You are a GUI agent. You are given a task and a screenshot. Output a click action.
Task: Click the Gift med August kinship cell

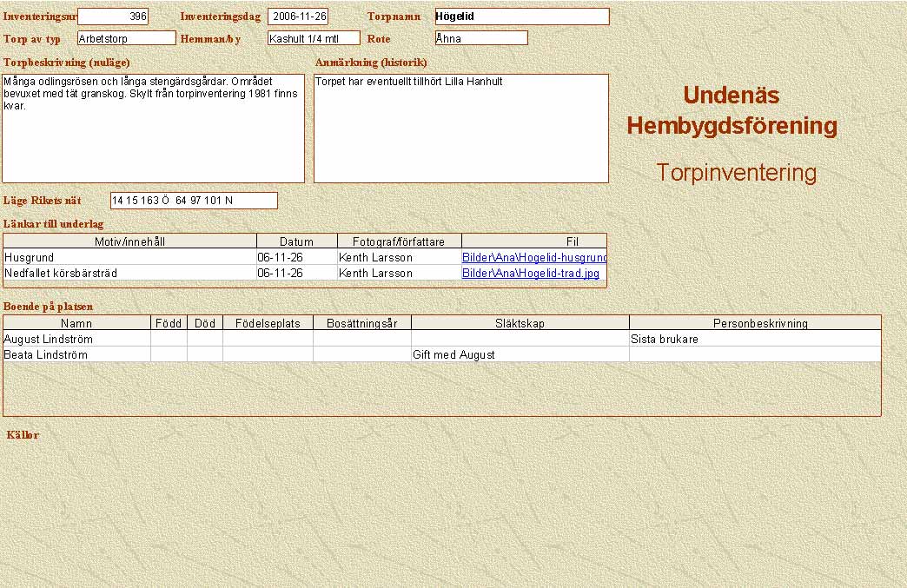(520, 355)
